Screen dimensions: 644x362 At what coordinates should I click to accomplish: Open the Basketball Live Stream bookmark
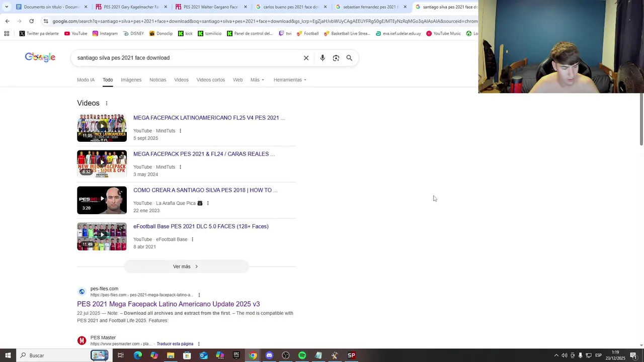click(347, 34)
